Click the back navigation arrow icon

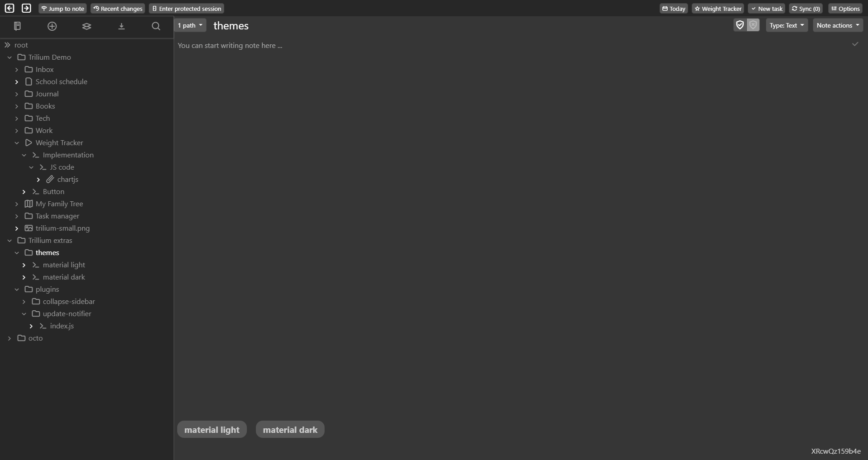(x=9, y=8)
